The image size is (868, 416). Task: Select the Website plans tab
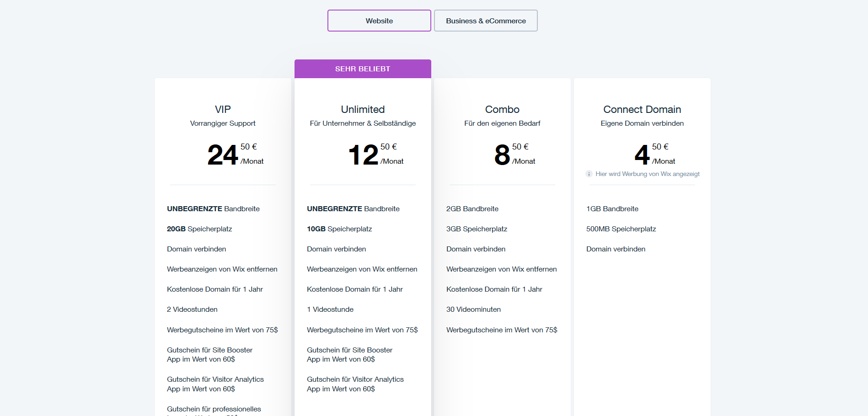pyautogui.click(x=379, y=21)
